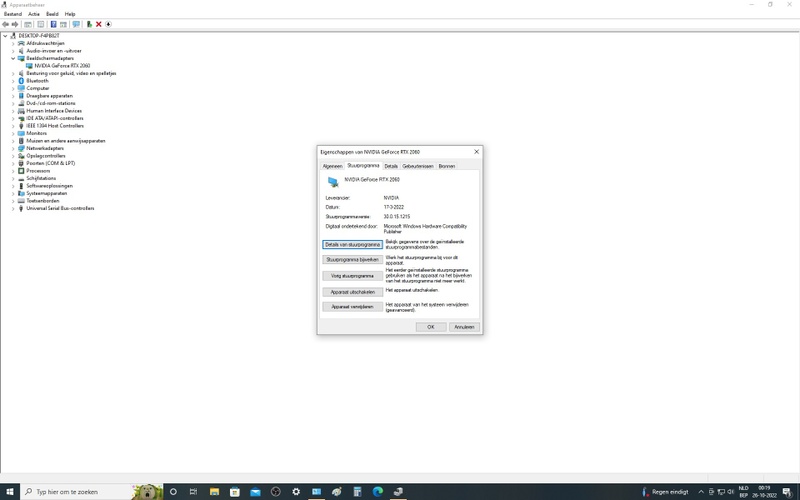Open Mail app from taskbar

[255, 492]
